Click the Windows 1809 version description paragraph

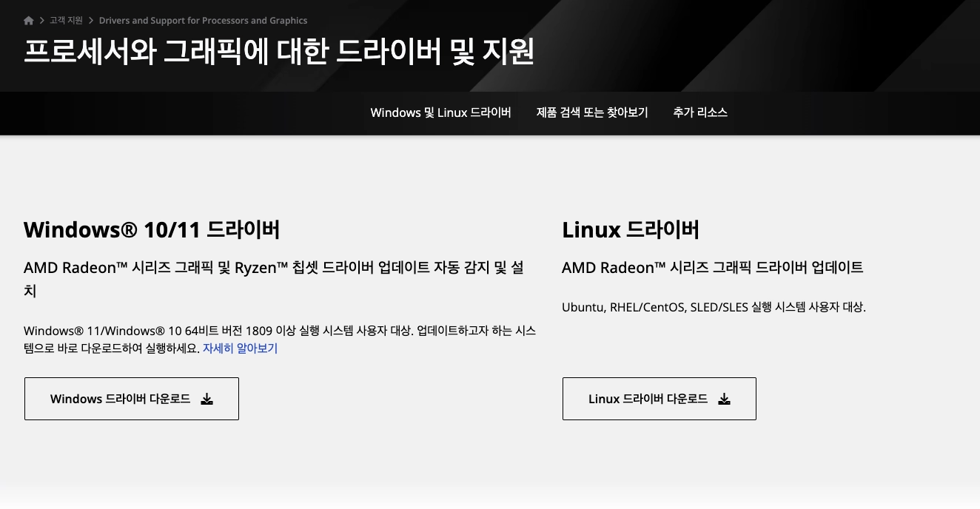[x=280, y=339]
